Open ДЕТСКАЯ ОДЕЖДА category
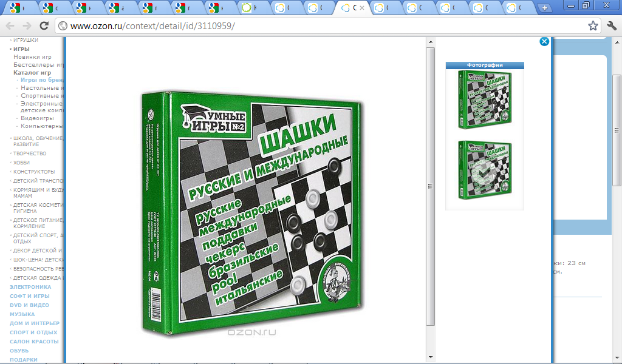The image size is (622, 364). [x=38, y=278]
